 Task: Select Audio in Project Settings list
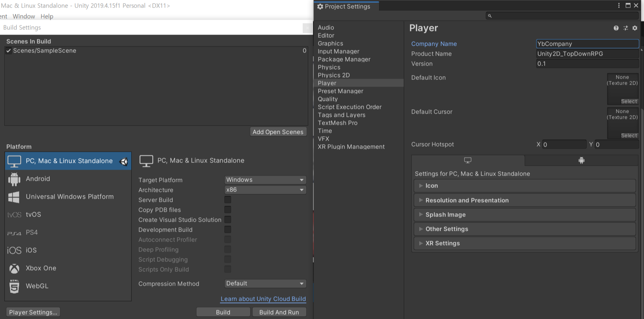[326, 27]
